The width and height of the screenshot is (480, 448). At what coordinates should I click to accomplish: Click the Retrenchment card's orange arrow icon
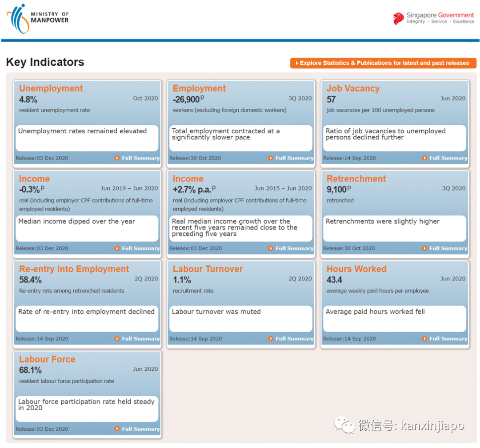(x=424, y=249)
